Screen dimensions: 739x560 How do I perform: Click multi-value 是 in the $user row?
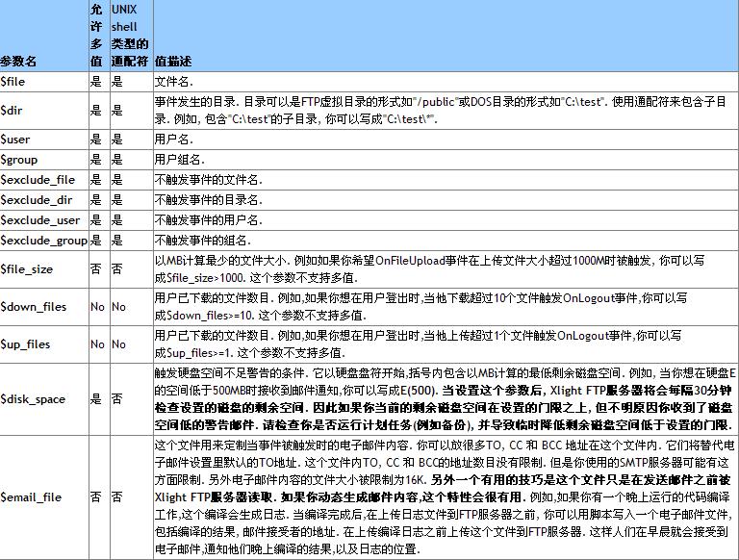[x=95, y=140]
